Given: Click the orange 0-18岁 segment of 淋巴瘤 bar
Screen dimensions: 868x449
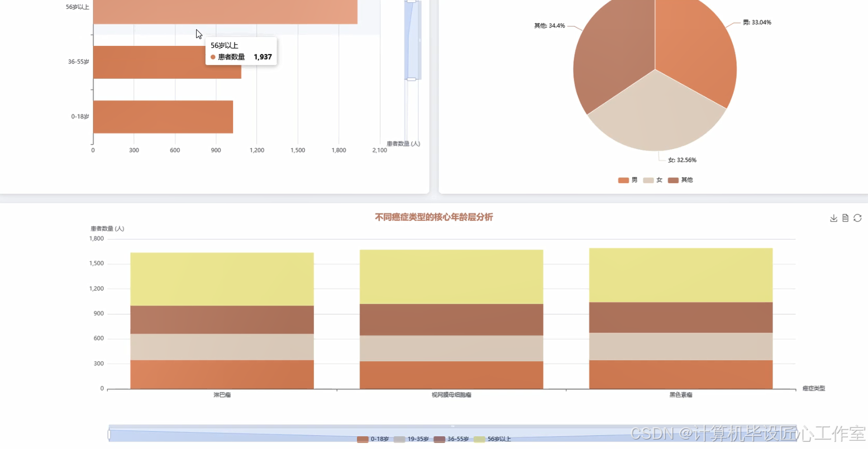Looking at the screenshot, I should point(222,374).
